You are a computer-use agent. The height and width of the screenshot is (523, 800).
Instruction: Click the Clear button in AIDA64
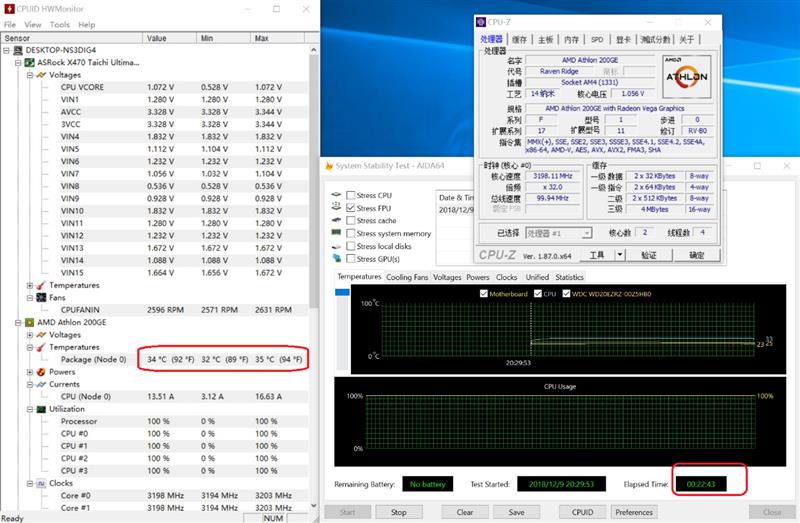465,512
